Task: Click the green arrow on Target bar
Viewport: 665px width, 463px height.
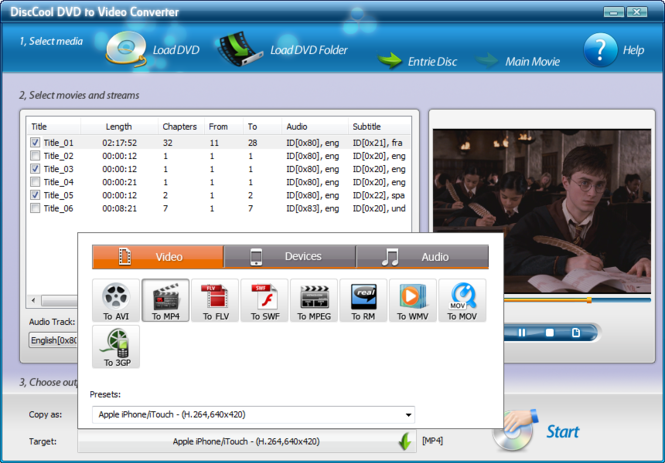Action: (x=405, y=442)
